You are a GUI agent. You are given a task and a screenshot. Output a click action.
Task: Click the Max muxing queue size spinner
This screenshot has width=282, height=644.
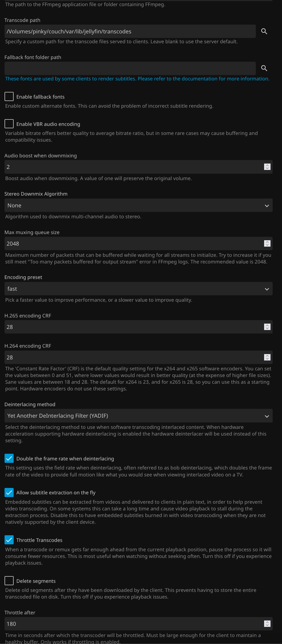[x=267, y=243]
